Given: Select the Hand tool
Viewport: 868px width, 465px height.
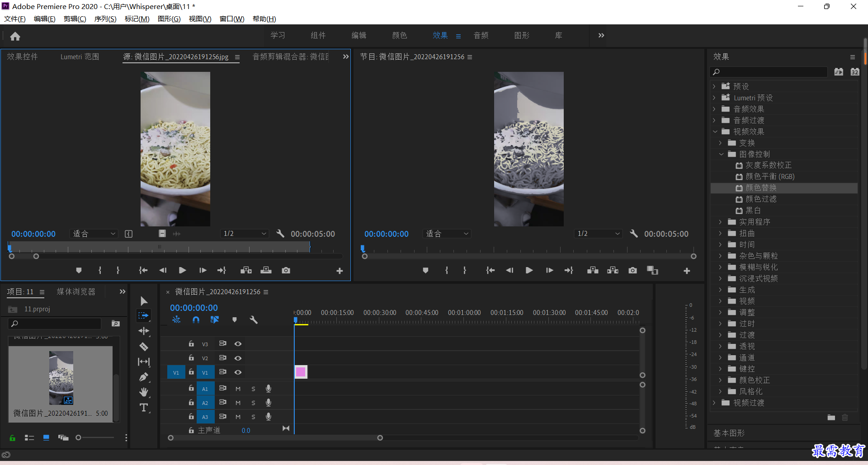Looking at the screenshot, I should 144,392.
